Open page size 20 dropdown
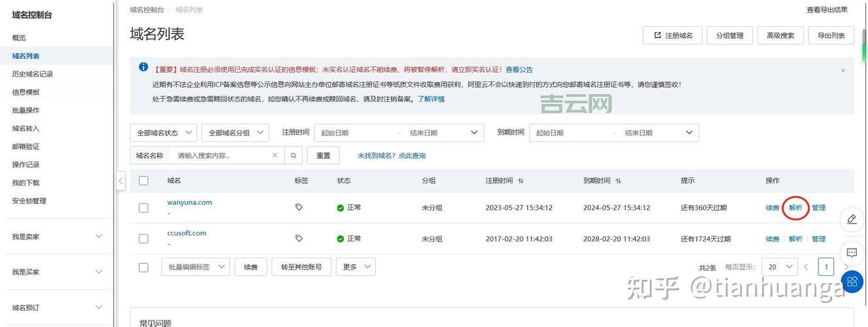This screenshot has height=327, width=868. point(780,267)
